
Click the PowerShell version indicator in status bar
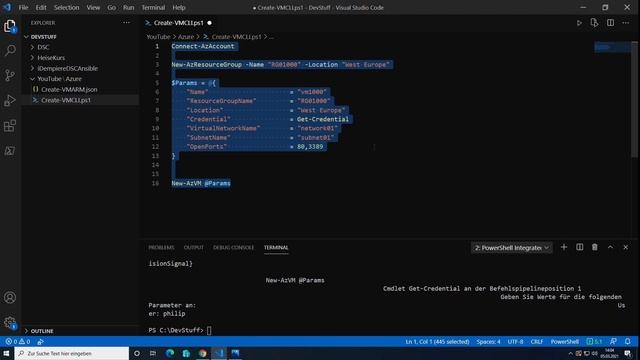[x=594, y=342]
